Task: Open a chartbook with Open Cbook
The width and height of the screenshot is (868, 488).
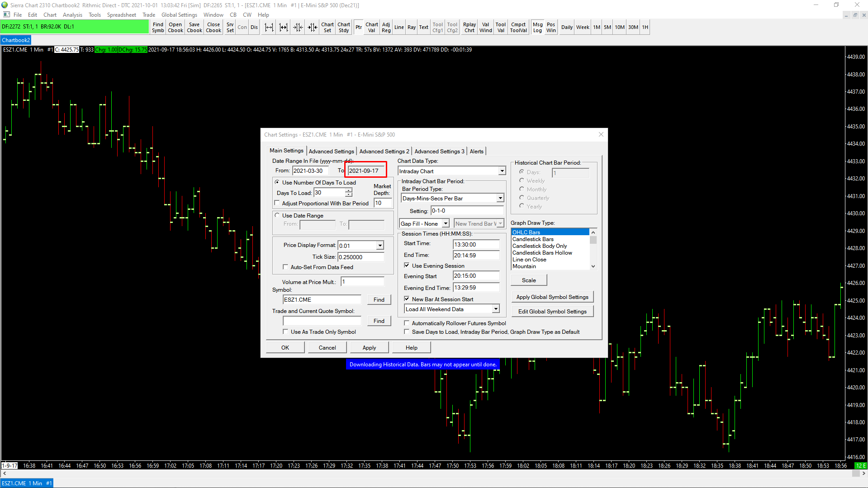Action: (x=175, y=28)
